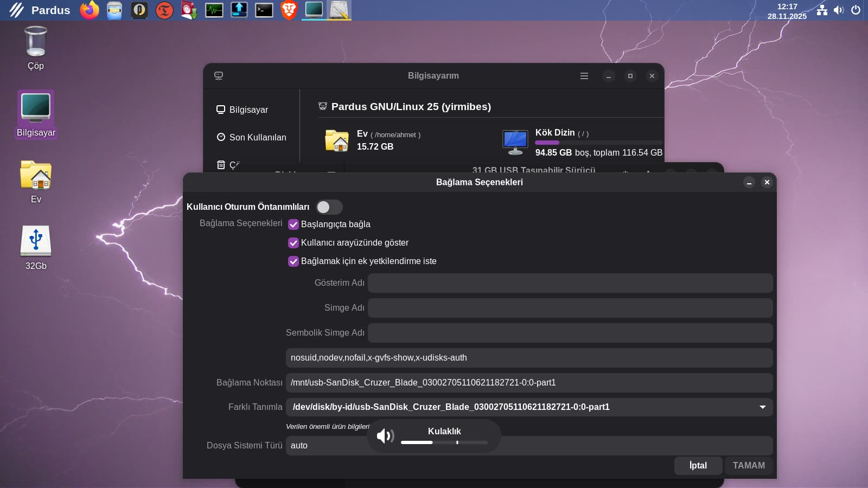Uncheck Kullanıcı arayüzünde göster checkbox
This screenshot has width=868, height=488.
[x=293, y=243]
